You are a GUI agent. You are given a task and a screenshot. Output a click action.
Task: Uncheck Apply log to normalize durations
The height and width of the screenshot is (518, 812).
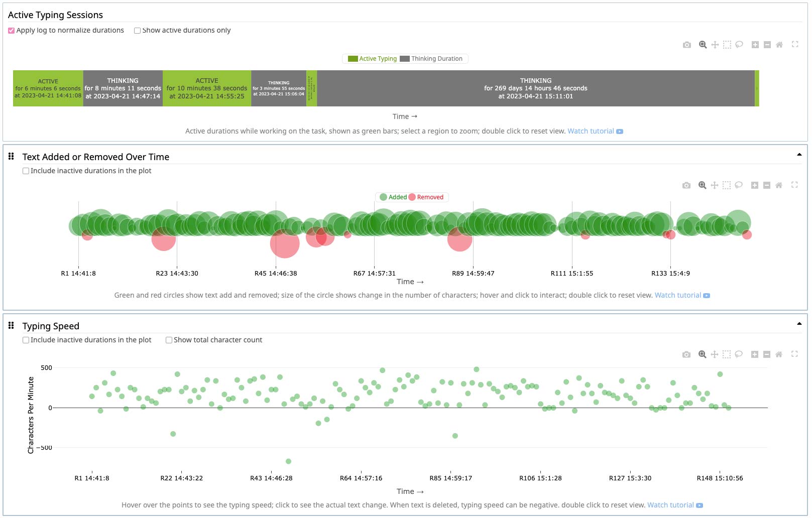(x=12, y=31)
